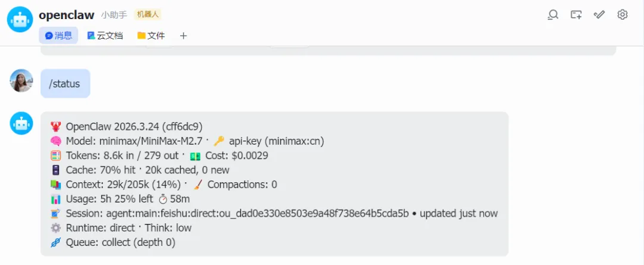Click the Session agent ID text
The height and width of the screenshot is (265, 644).
pyautogui.click(x=257, y=213)
